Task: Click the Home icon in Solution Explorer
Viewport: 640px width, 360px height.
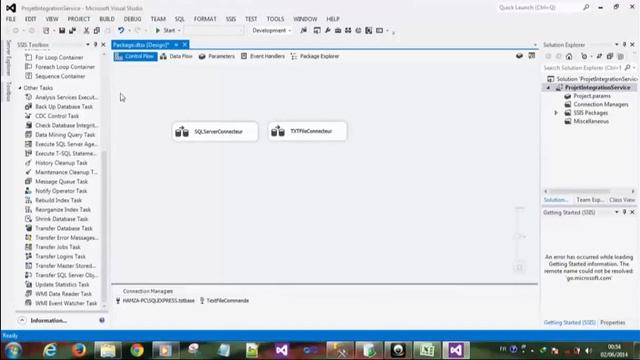Action: [x=569, y=56]
